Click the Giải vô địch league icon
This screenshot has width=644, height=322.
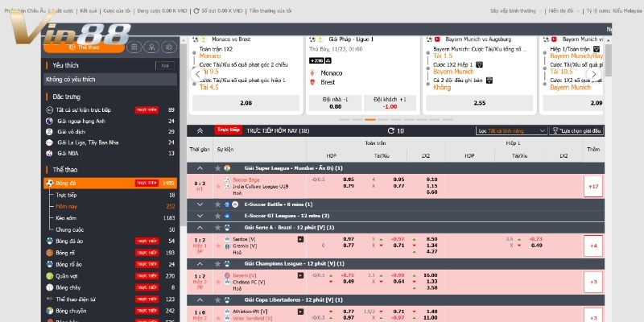[49, 132]
